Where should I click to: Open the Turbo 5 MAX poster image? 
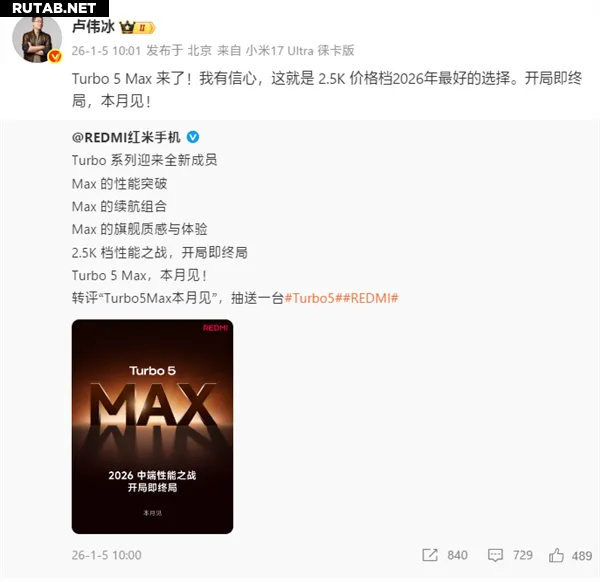(152, 426)
